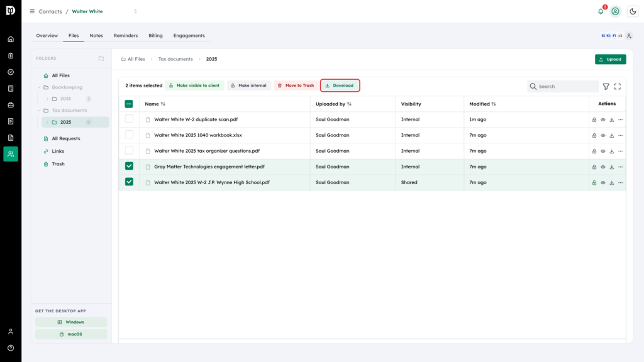Open All Files in folder tree
This screenshot has height=362, width=644.
(60, 75)
